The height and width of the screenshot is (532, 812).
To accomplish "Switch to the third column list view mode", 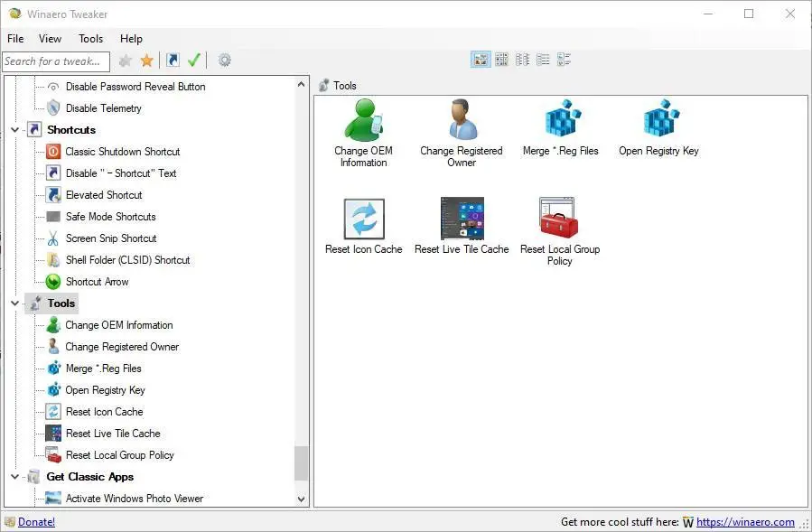I will pyautogui.click(x=523, y=60).
